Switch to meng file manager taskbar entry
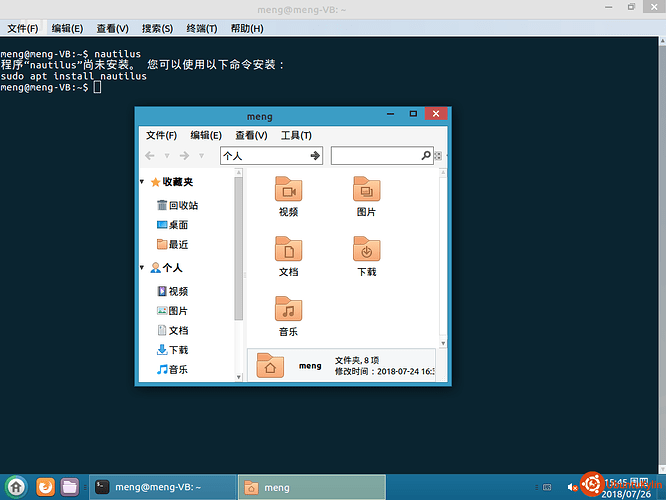This screenshot has width=666, height=500. [312, 487]
